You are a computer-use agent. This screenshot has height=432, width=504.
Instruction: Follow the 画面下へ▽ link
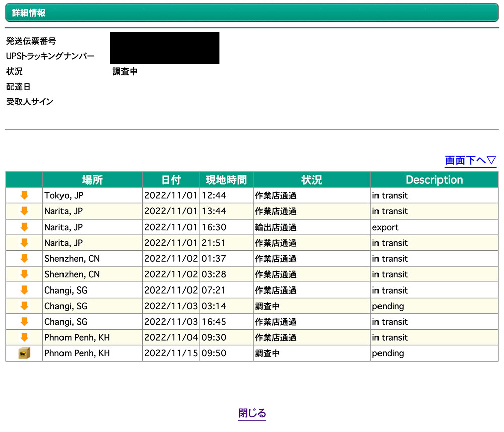pyautogui.click(x=470, y=160)
